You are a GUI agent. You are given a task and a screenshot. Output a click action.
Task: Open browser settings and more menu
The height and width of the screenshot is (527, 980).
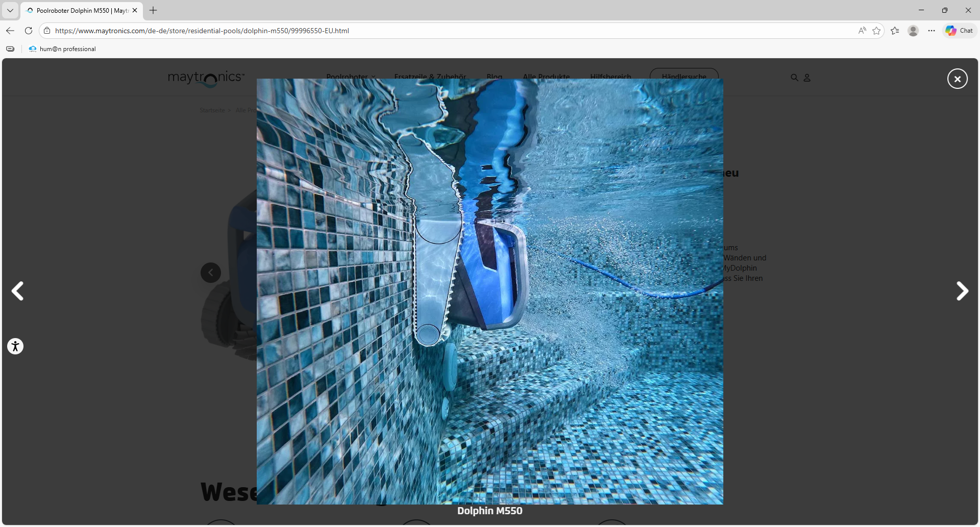(932, 31)
